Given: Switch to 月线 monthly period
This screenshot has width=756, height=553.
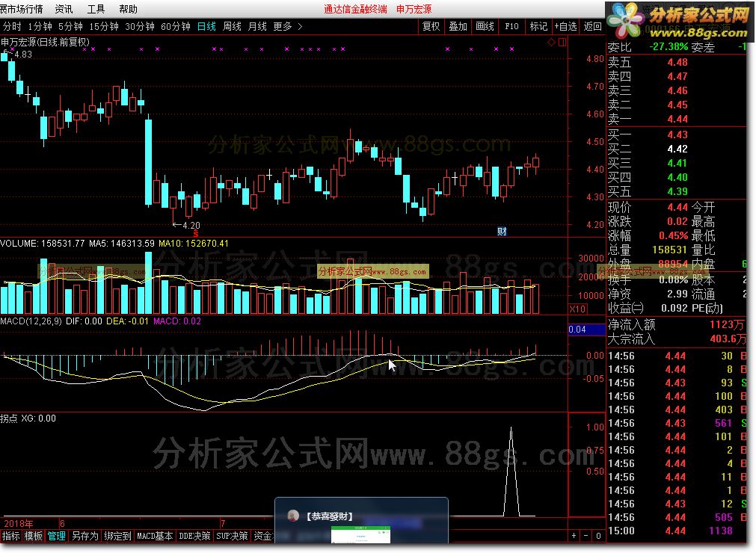Looking at the screenshot, I should [x=257, y=26].
